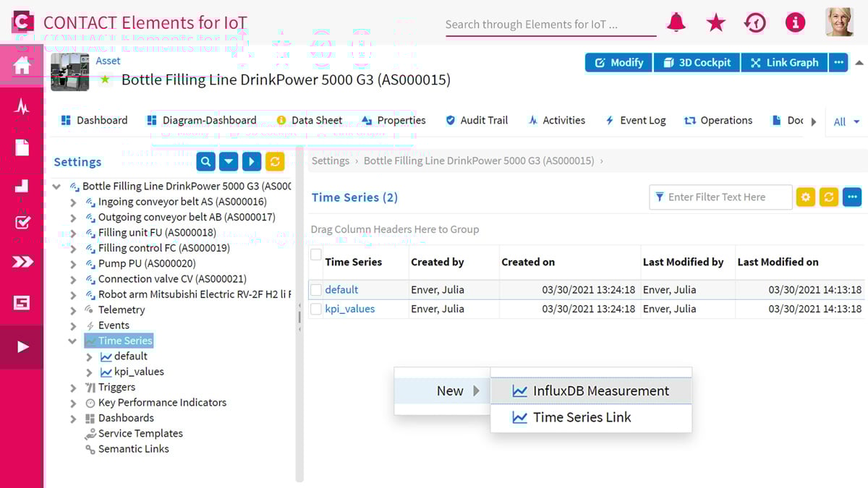Open notifications via the bell icon
868x488 pixels.
pos(676,22)
